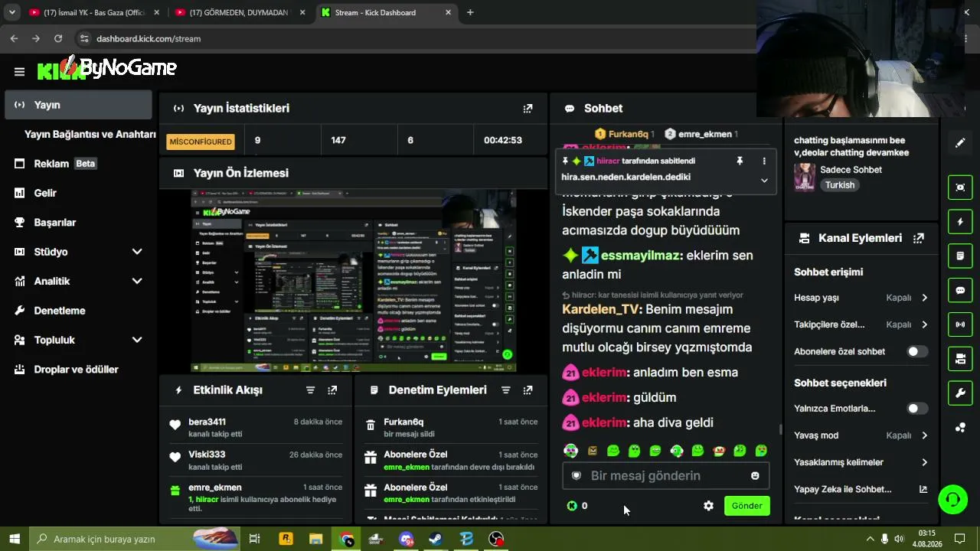Open Windows search box on taskbar
This screenshot has width=980, height=551.
coord(136,539)
